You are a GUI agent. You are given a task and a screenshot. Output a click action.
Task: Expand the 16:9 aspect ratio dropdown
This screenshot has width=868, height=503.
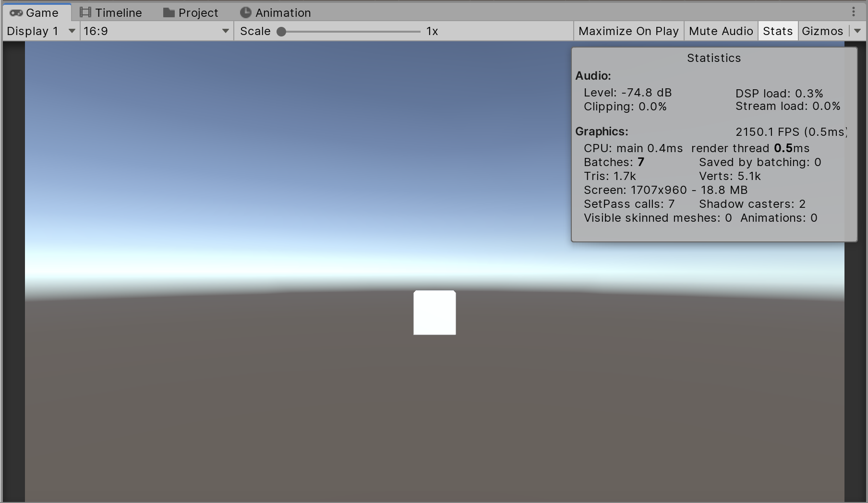156,31
